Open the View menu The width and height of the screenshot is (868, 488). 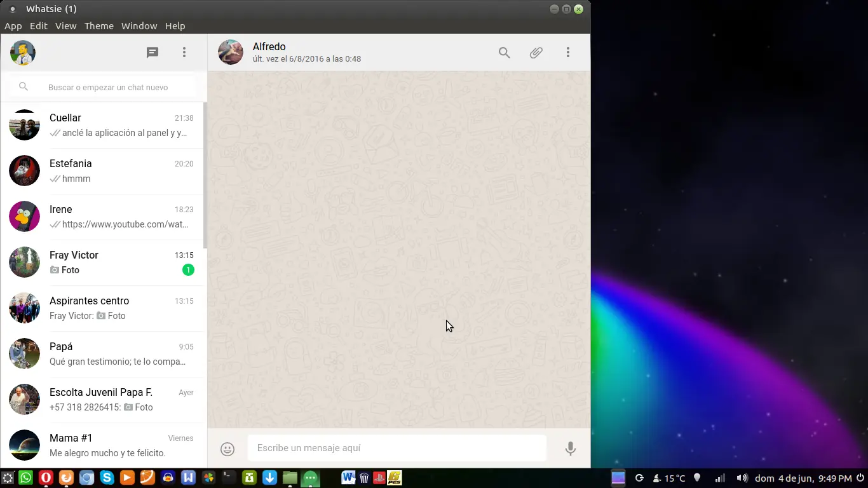(x=65, y=26)
